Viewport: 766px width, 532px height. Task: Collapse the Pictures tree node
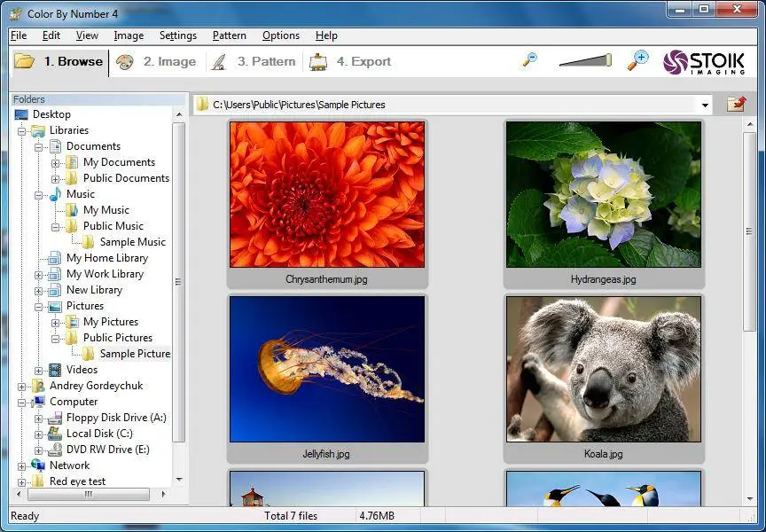pos(39,307)
